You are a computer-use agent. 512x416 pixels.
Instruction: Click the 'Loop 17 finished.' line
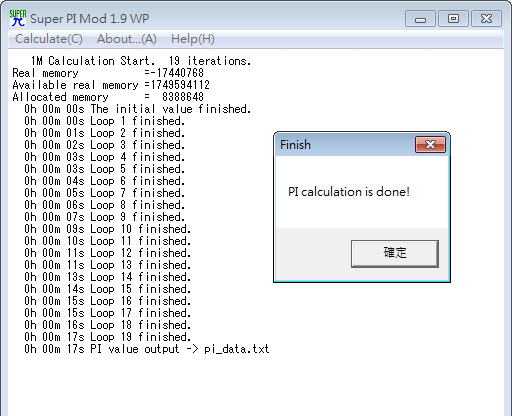click(107, 313)
